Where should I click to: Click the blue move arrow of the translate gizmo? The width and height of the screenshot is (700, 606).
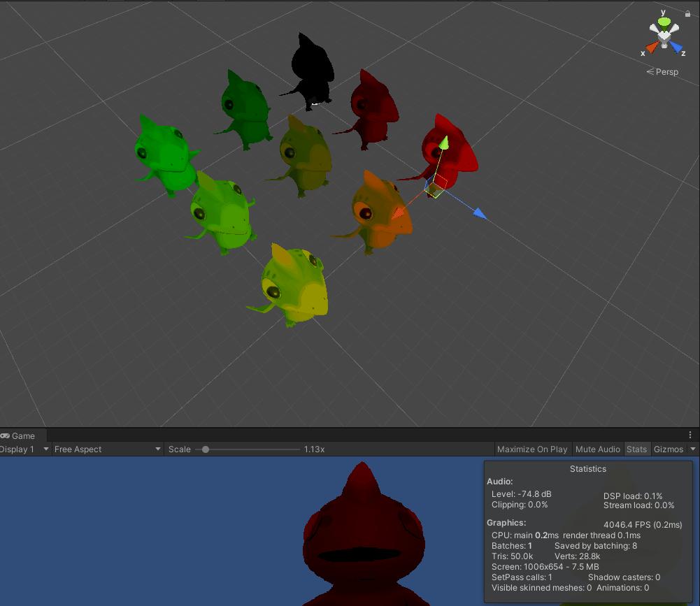pos(478,212)
